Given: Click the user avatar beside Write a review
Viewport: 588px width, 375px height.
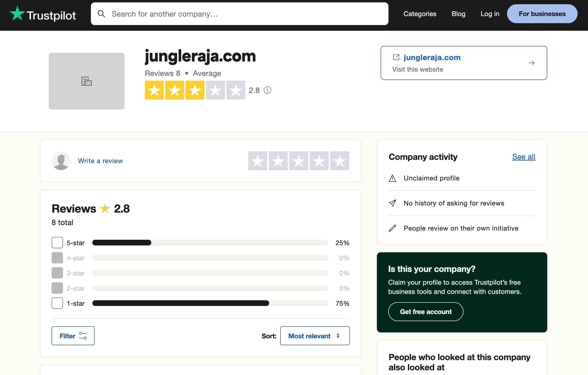Looking at the screenshot, I should click(x=61, y=161).
